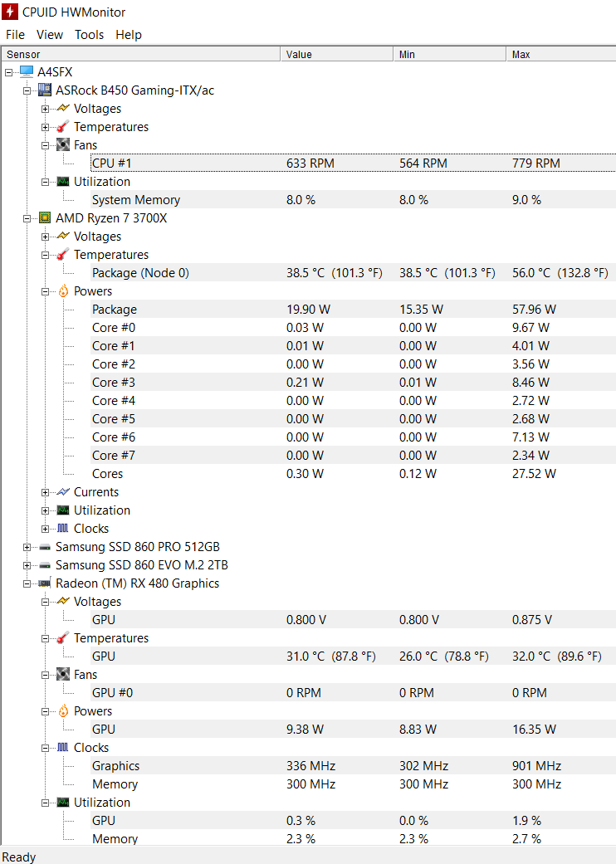Collapse the ASRock B450 Gaming-ITX/ac node
This screenshot has height=864, width=616.
[x=27, y=90]
